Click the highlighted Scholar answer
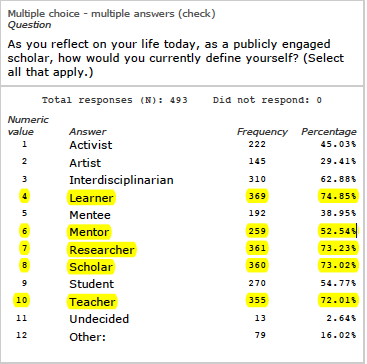 [91, 267]
